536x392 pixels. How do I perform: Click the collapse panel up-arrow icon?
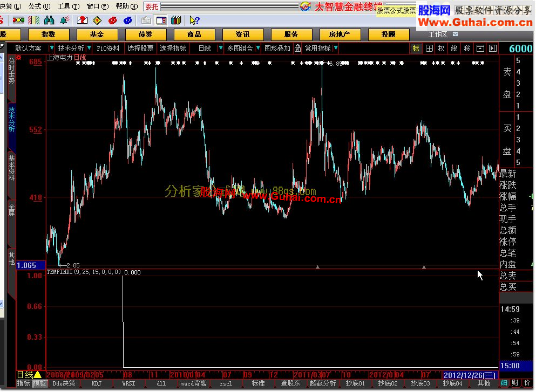(x=480, y=49)
